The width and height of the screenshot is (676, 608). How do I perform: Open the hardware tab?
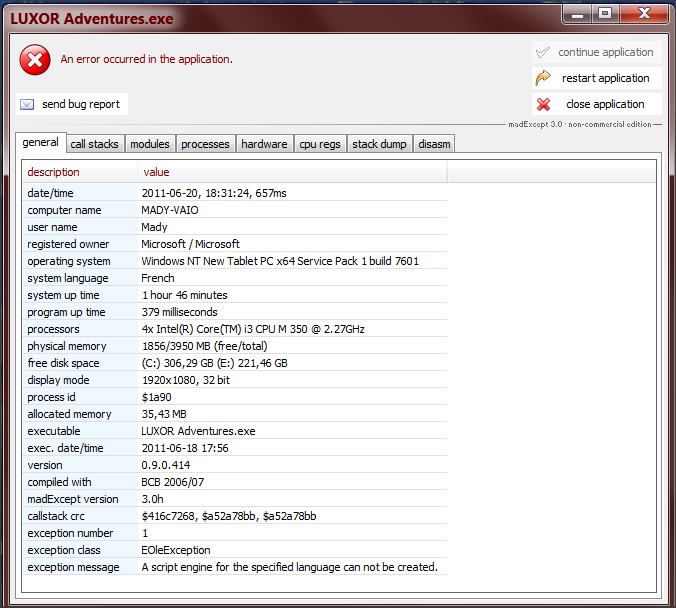[x=264, y=144]
